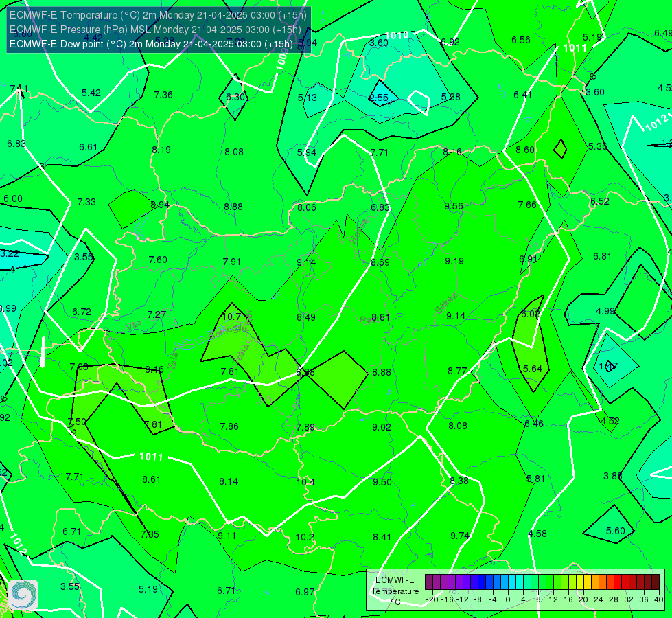Click the dew point value '8.49'

tap(306, 317)
